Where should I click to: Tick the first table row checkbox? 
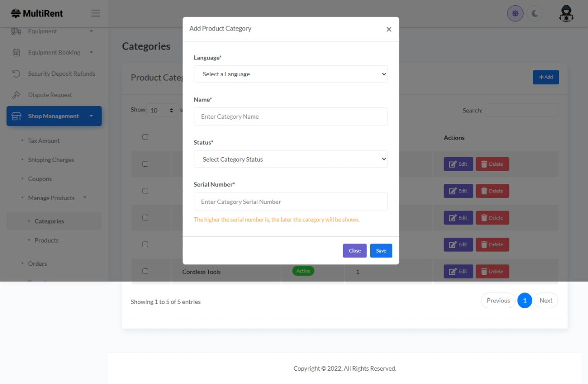145,164
